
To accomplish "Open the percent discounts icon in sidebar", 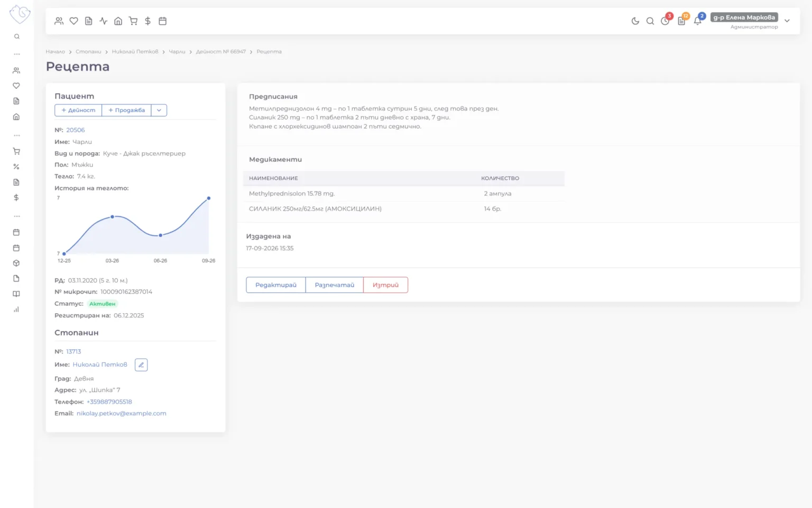I will (16, 167).
